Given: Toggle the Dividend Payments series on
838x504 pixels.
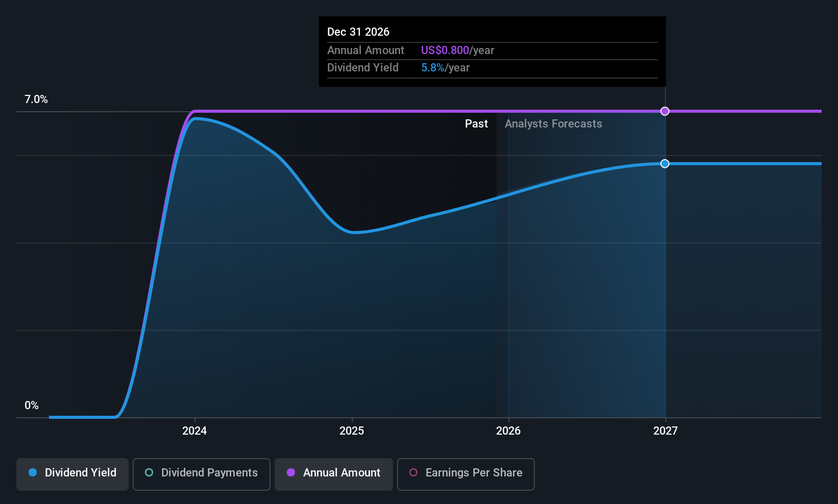Looking at the screenshot, I should coord(201,473).
